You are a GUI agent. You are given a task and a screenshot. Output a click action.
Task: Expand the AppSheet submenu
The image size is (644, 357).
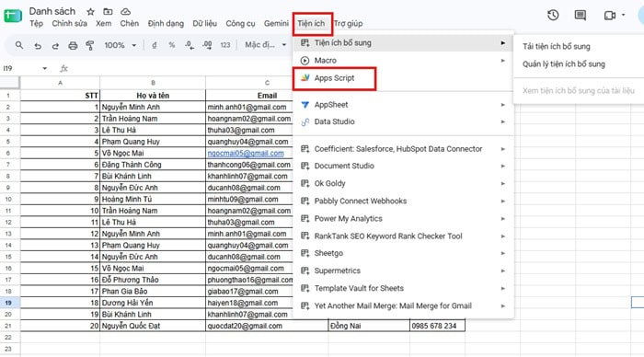403,105
